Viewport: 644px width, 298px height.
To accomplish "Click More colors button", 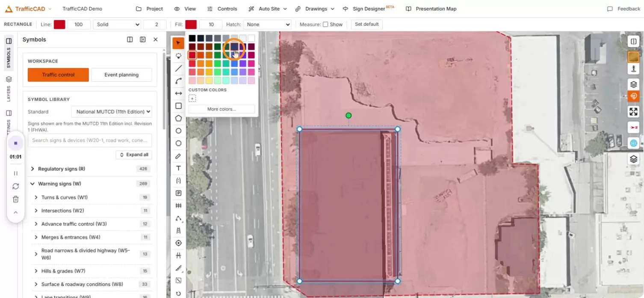I will click(x=222, y=109).
